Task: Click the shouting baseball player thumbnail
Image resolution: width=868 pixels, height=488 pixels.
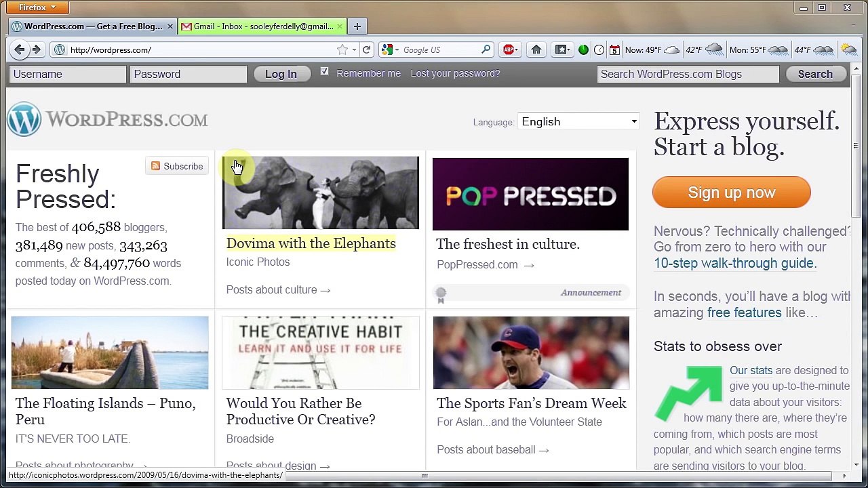Action: (x=531, y=352)
